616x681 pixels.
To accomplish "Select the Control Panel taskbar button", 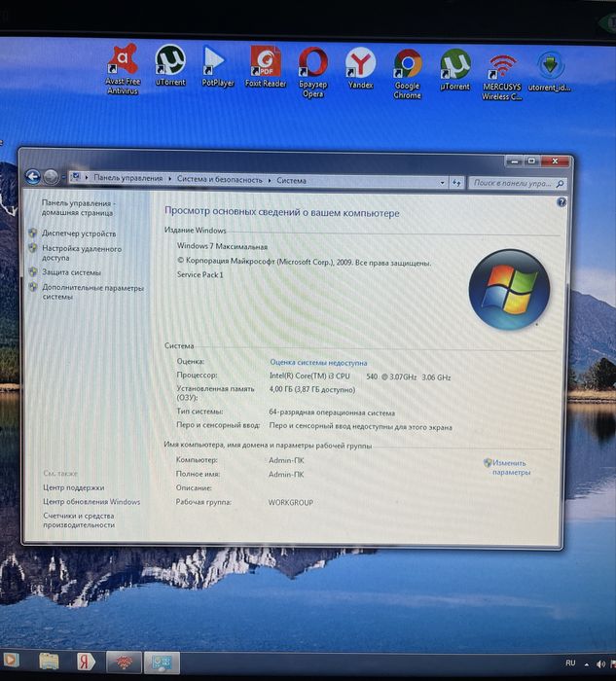I will [x=163, y=663].
